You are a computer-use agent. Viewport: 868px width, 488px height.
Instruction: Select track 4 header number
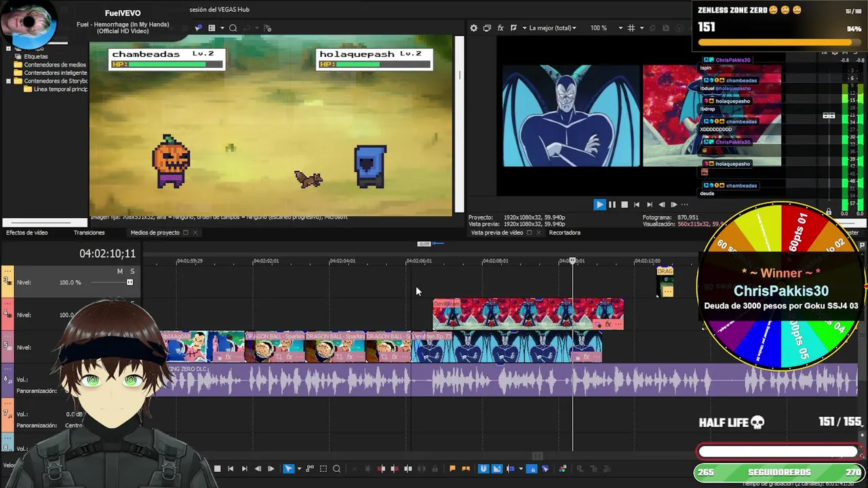point(7,314)
